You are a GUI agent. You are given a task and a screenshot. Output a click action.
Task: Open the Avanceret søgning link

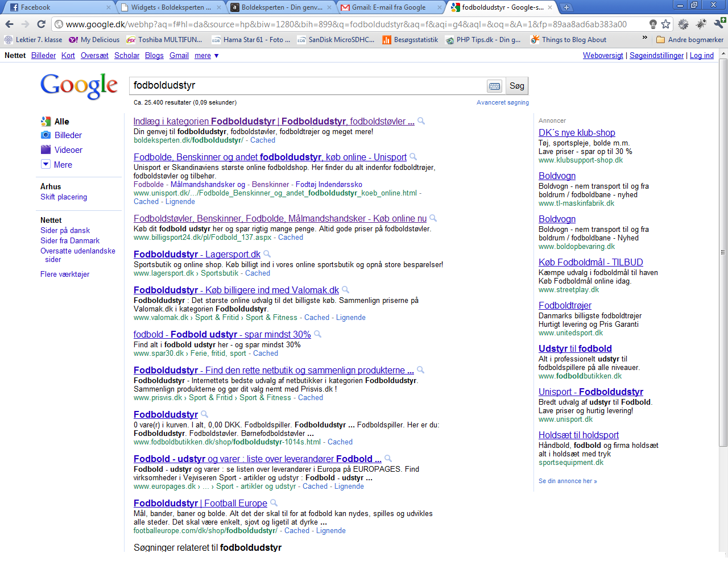[x=503, y=103]
